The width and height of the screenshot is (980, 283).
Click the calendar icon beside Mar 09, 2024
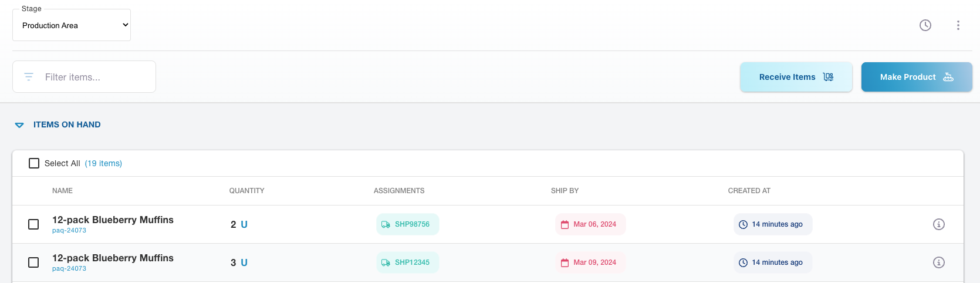coord(565,262)
